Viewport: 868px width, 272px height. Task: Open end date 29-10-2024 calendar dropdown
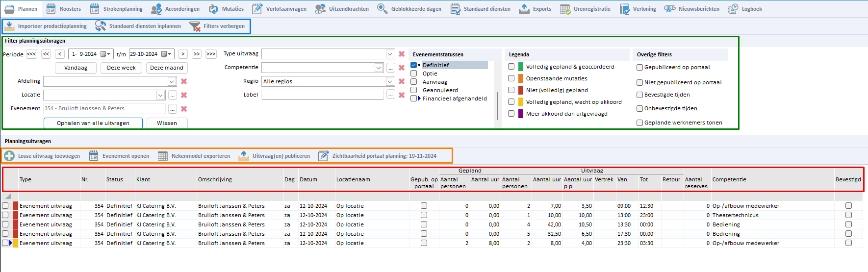pyautogui.click(x=167, y=54)
